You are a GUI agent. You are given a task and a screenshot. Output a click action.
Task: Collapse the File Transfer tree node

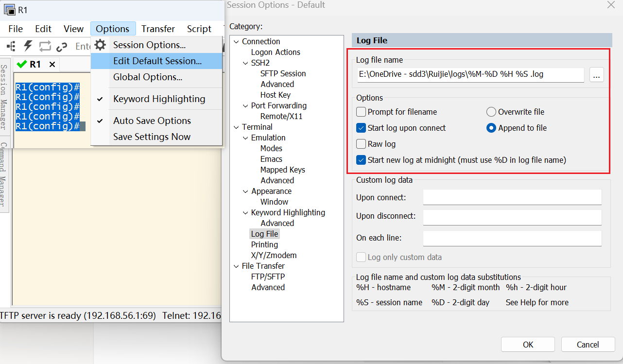(236, 266)
